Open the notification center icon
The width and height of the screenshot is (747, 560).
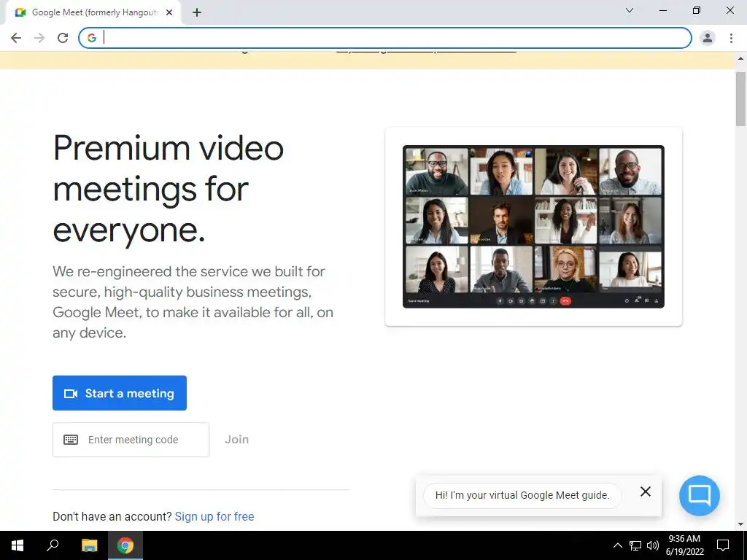pos(723,545)
